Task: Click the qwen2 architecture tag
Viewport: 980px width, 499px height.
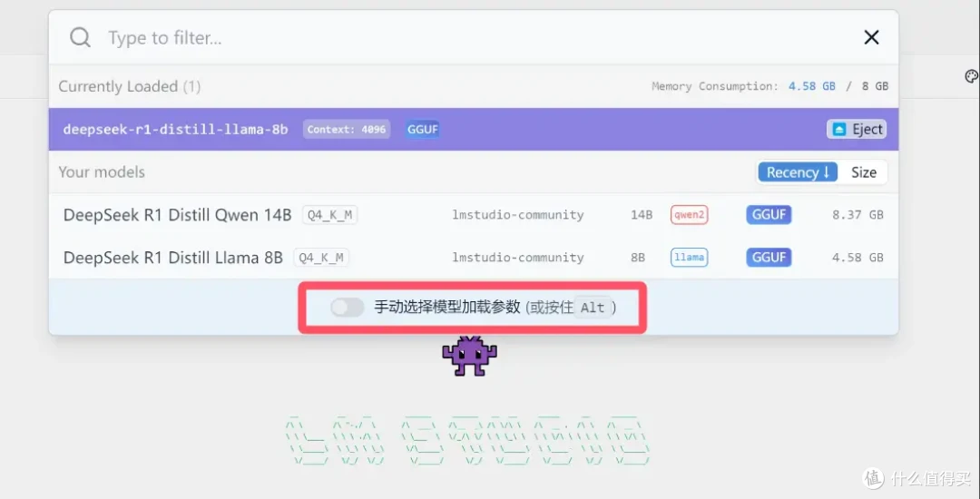Action: click(x=689, y=215)
